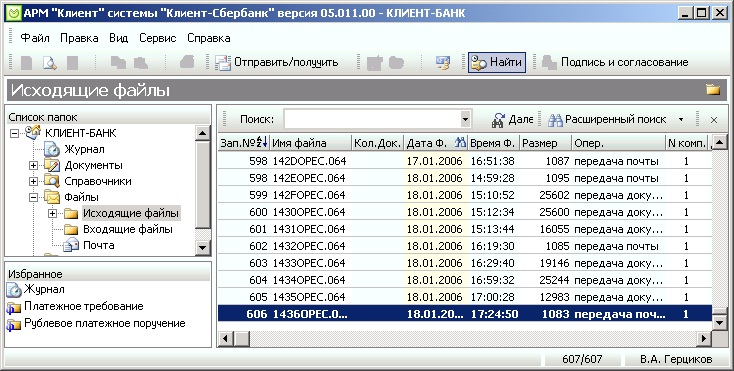Viewport: 734px width, 371px height.
Task: Click the Отправить/получить send-receive button
Action: 277,63
